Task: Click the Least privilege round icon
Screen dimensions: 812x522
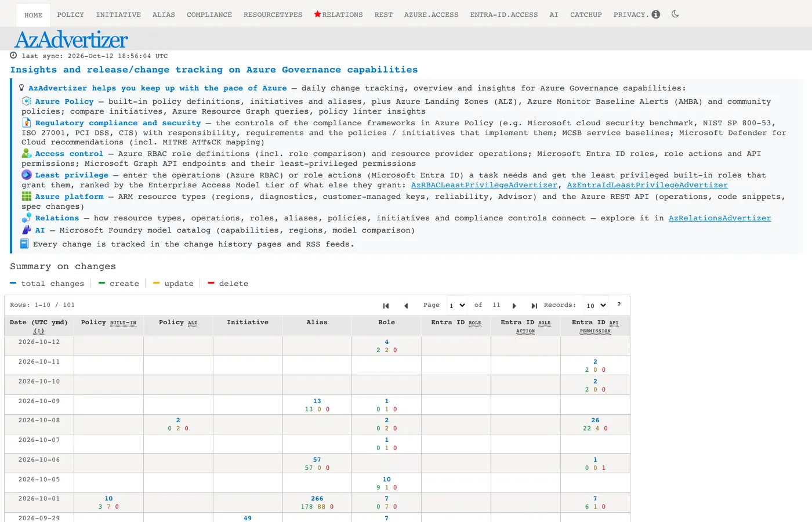Action: pos(27,175)
